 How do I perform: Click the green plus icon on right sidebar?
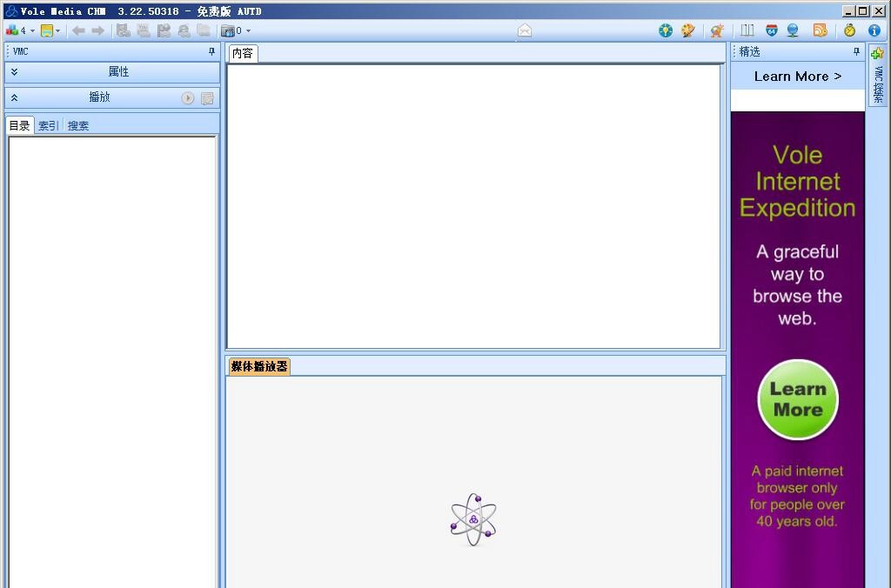click(x=877, y=53)
